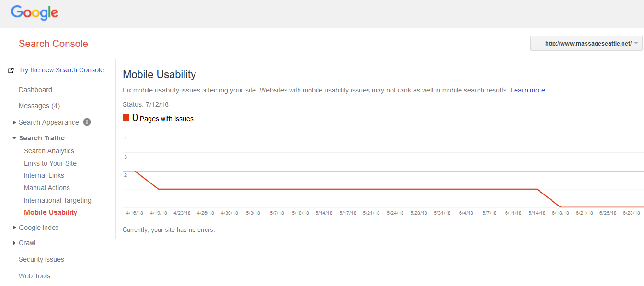The width and height of the screenshot is (644, 286).
Task: Expand the Crawl section arrow
Action: tap(14, 243)
